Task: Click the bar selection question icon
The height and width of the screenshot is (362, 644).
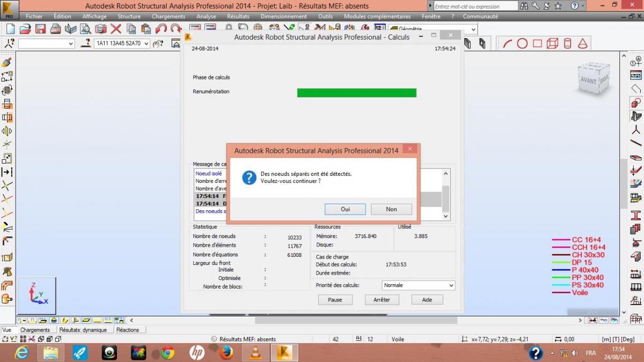Action: click(85, 43)
